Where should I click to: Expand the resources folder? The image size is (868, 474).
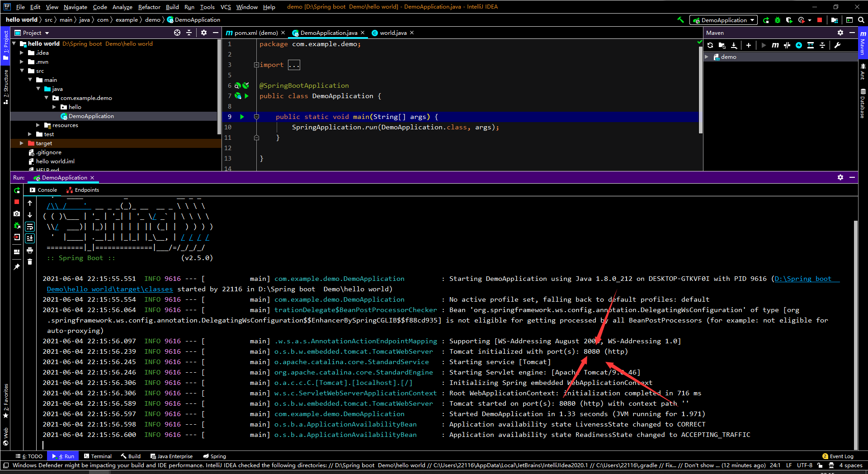point(38,125)
